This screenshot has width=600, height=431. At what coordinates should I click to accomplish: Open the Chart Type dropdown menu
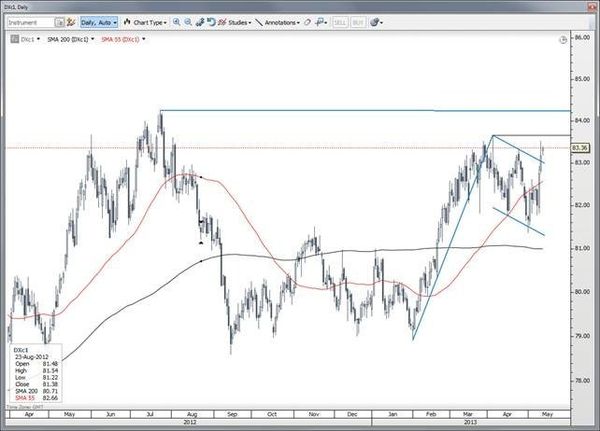(x=145, y=23)
